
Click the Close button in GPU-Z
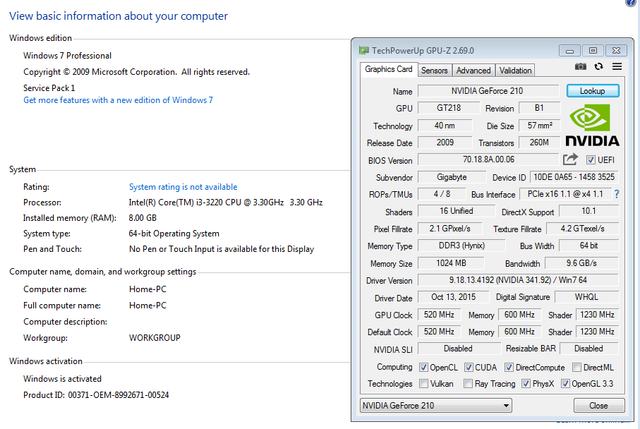[599, 406]
